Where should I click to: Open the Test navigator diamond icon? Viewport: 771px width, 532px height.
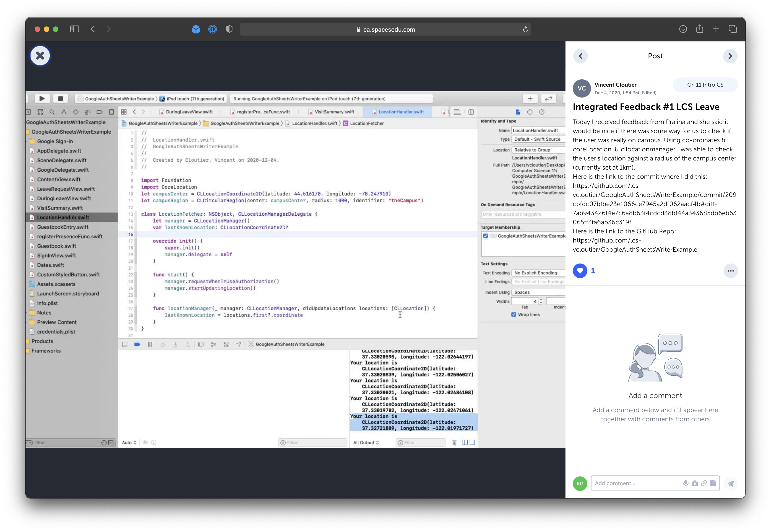pyautogui.click(x=76, y=112)
